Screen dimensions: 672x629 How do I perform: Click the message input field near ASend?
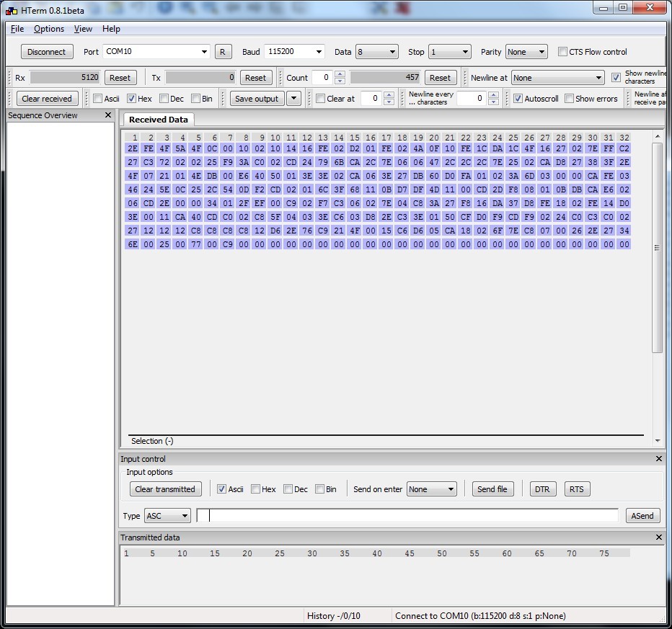[x=407, y=515]
